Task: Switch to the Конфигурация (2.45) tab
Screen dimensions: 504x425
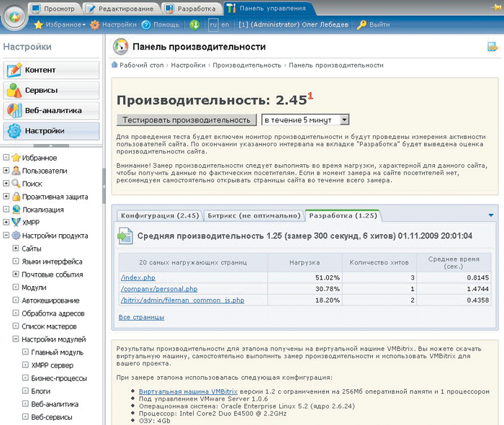Action: point(160,215)
